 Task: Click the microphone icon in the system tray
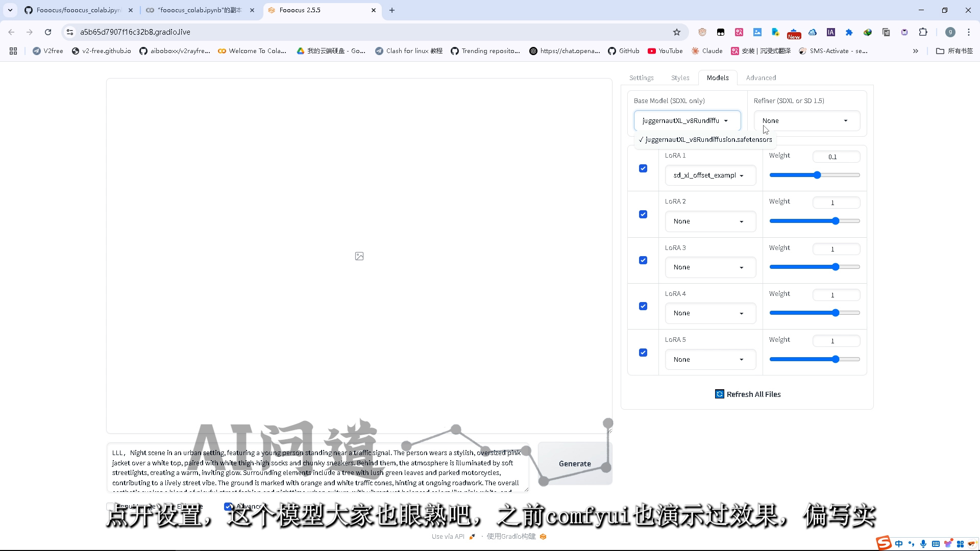923,544
